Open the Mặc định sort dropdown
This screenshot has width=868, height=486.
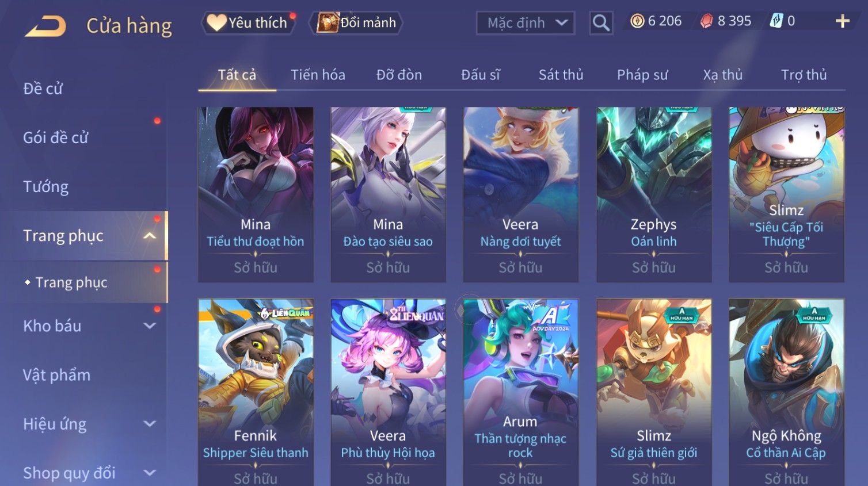point(526,23)
